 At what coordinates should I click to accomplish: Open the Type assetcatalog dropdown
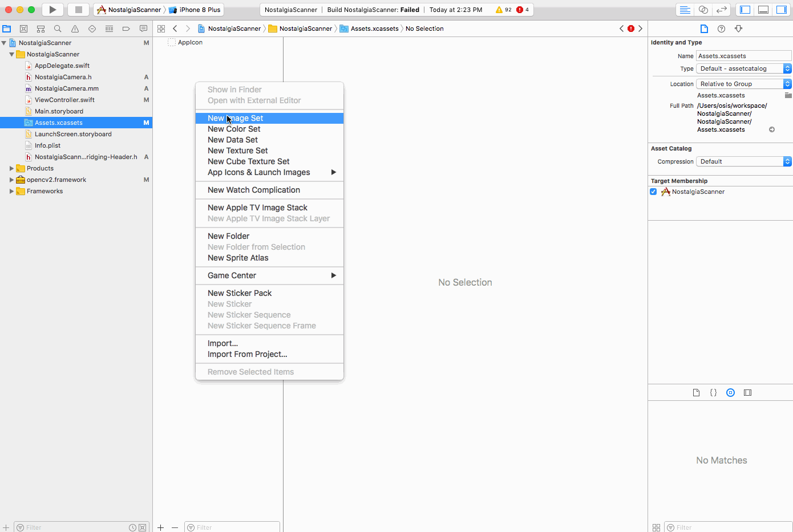[744, 68]
